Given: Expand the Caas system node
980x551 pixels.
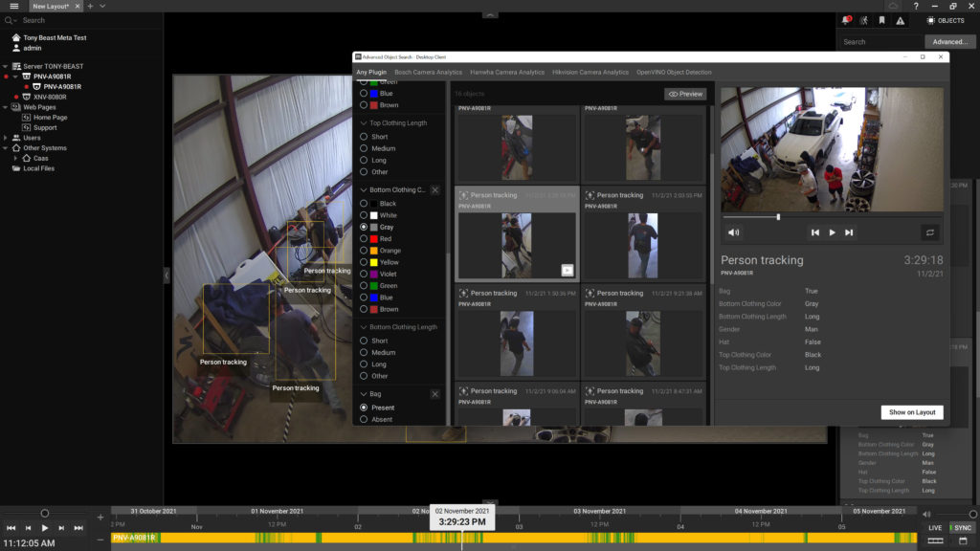Looking at the screenshot, I should point(15,159).
